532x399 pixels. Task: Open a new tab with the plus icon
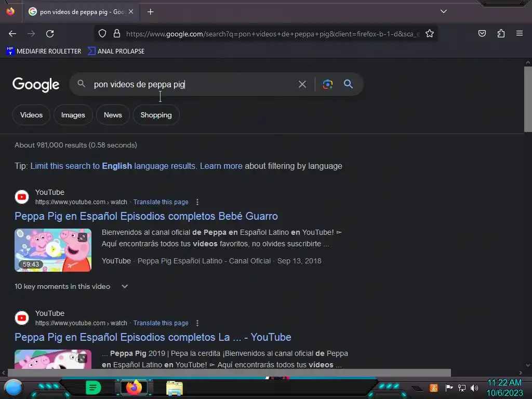click(150, 12)
